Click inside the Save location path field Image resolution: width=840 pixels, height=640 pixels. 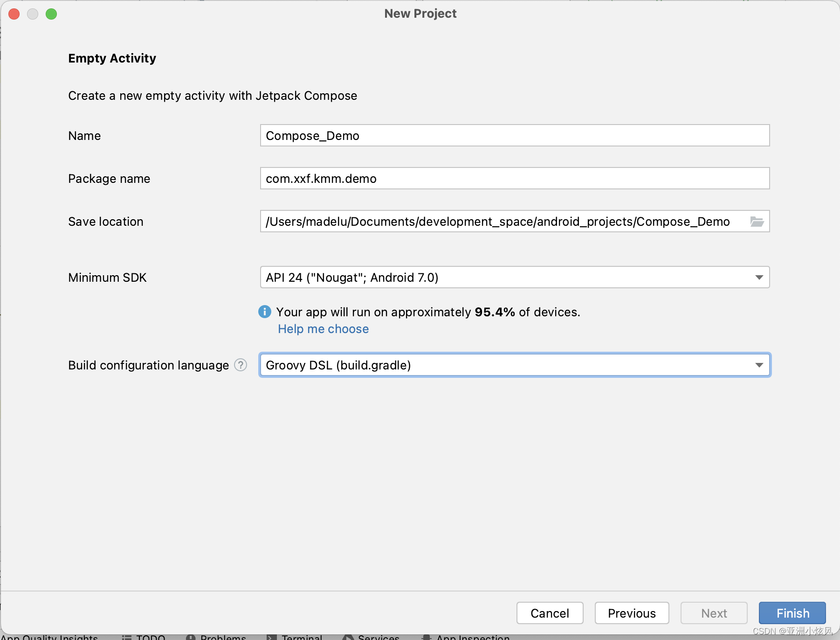coord(503,222)
